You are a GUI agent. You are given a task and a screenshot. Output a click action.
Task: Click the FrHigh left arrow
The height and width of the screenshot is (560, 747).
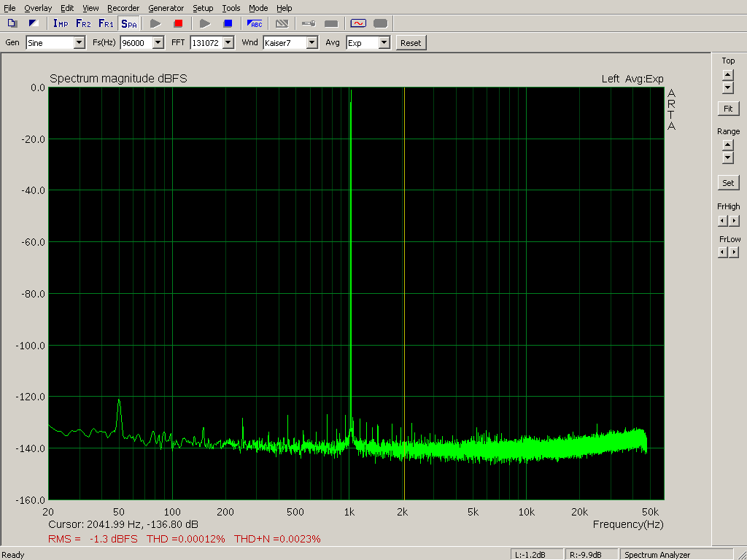pos(723,221)
